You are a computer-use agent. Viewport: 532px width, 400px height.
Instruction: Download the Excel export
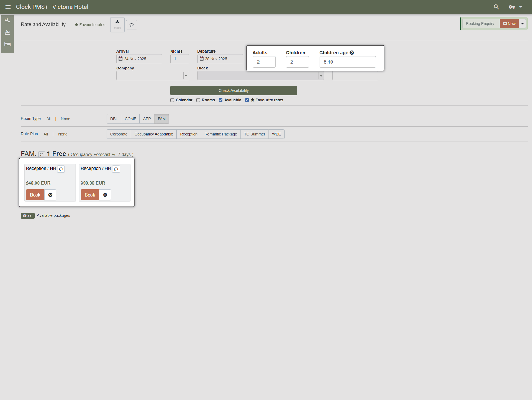(117, 24)
